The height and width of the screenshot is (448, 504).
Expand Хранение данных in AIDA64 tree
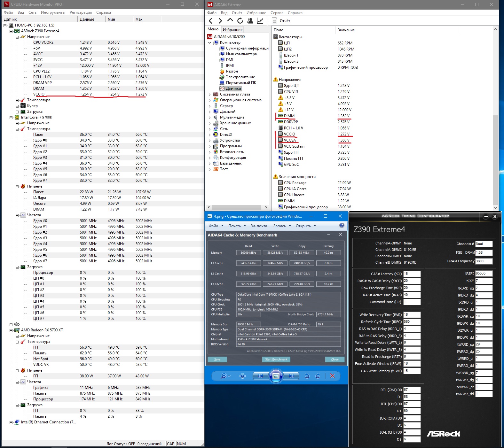(x=210, y=123)
